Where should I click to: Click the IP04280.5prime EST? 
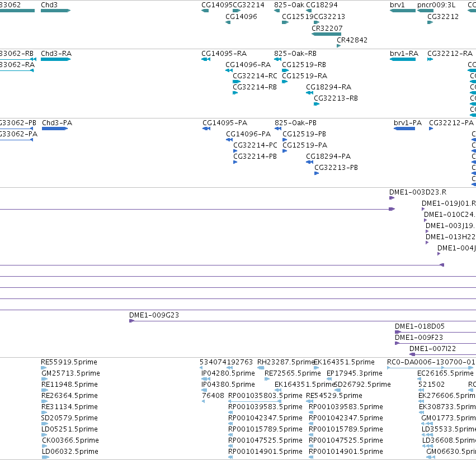(206, 380)
